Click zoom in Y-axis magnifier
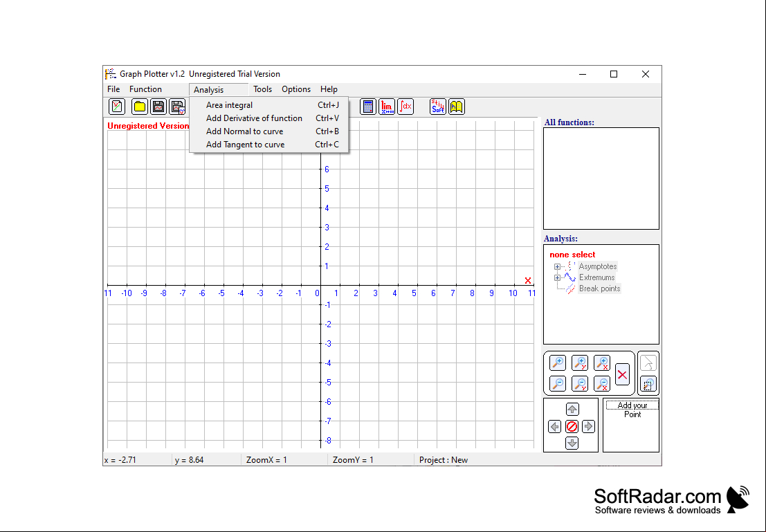The image size is (766, 532). click(580, 363)
